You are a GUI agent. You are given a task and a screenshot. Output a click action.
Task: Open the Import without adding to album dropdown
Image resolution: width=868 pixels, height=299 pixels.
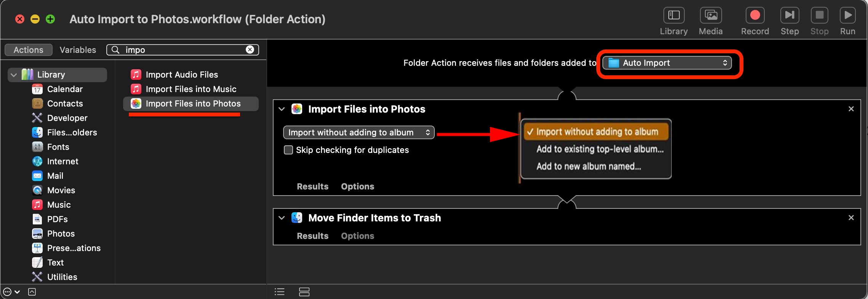(x=358, y=132)
